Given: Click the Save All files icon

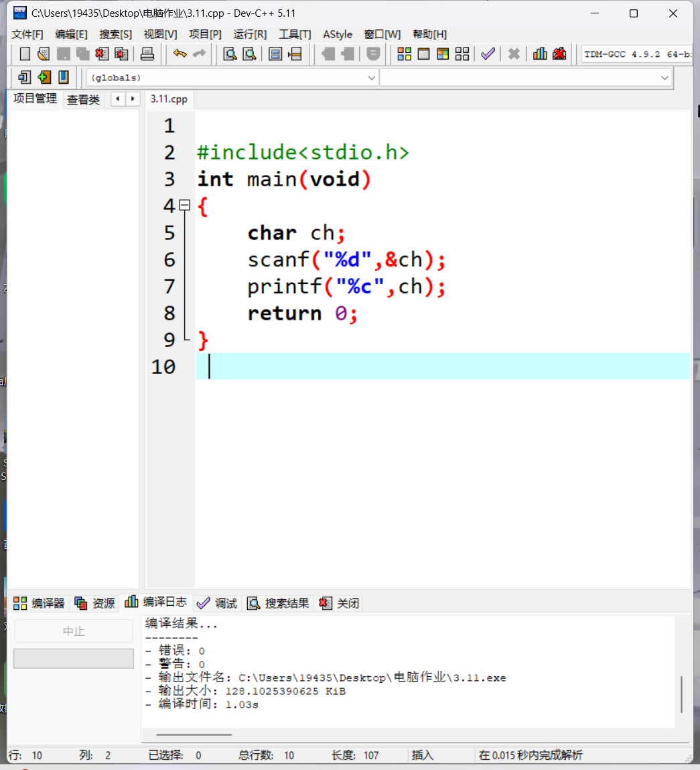Looking at the screenshot, I should pyautogui.click(x=82, y=54).
